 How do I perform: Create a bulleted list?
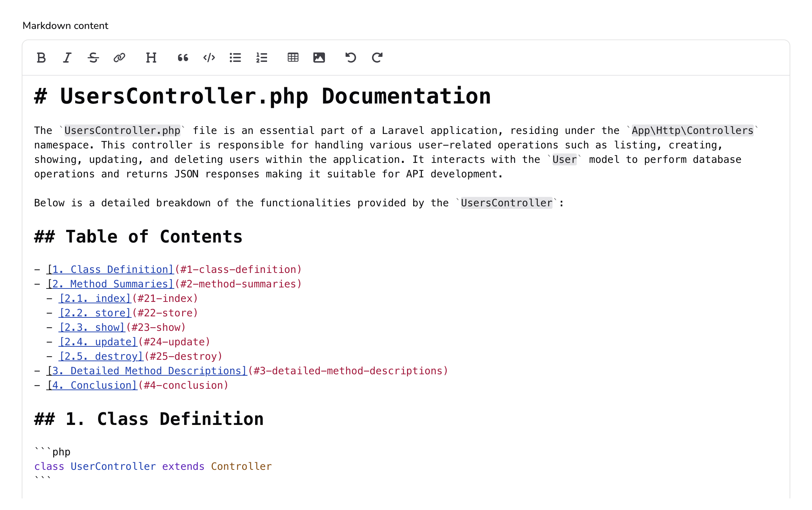pos(235,58)
